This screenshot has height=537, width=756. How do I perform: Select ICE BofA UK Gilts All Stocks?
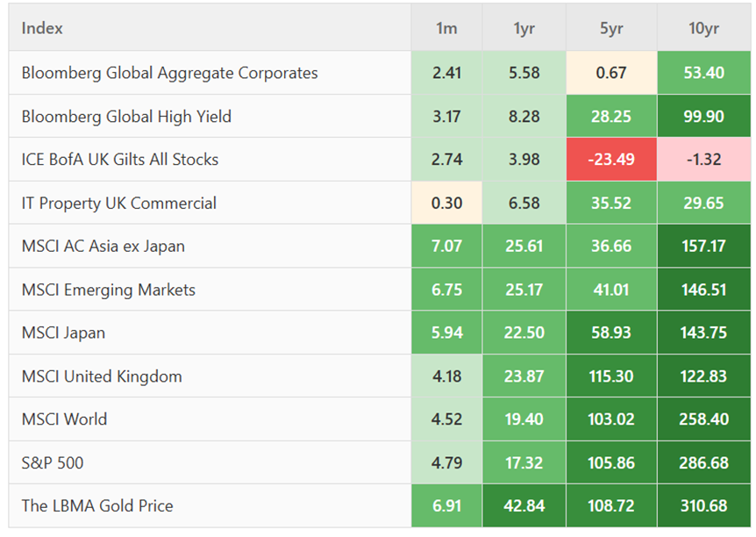point(120,160)
